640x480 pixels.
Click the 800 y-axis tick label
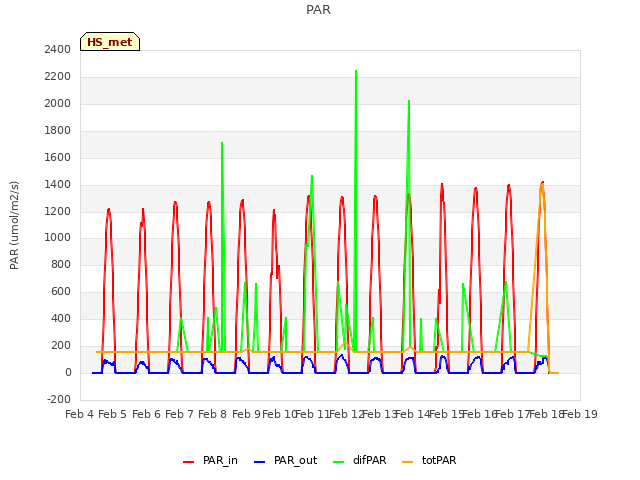click(x=61, y=264)
